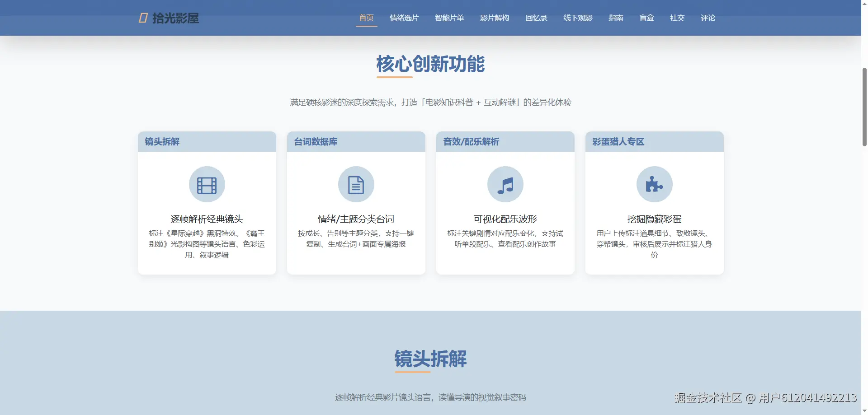Go to 线下观影 page
868x415 pixels.
point(577,18)
